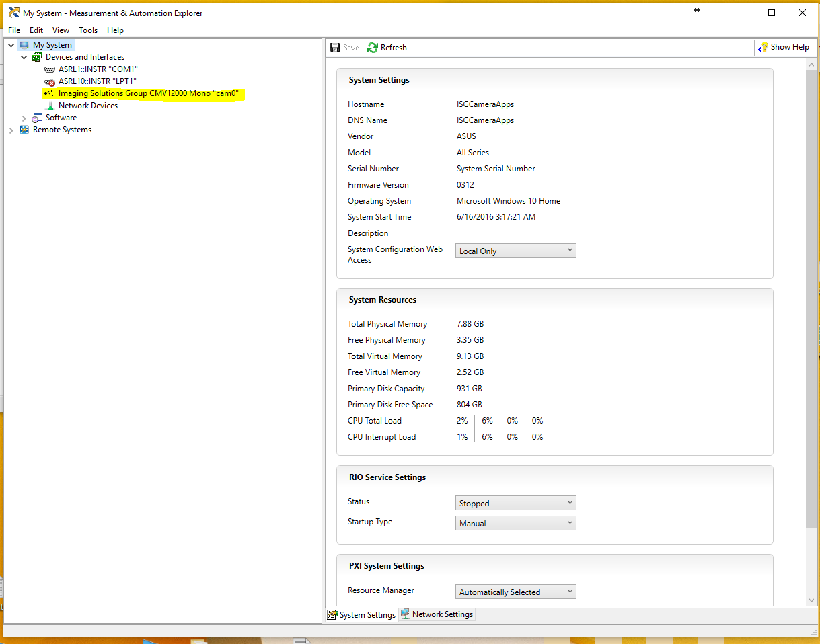Image resolution: width=820 pixels, height=644 pixels.
Task: Click Total Virtual Memory value 9.13 GB
Action: (470, 356)
